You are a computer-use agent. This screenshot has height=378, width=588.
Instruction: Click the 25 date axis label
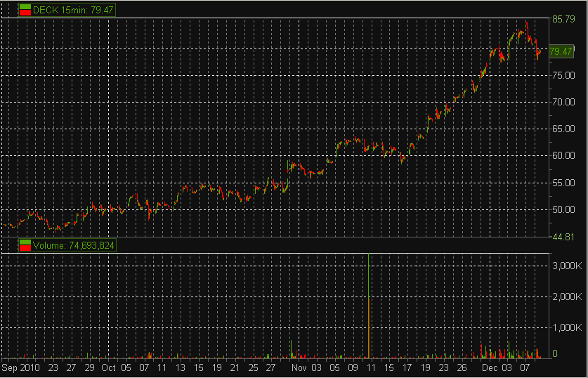253,367
